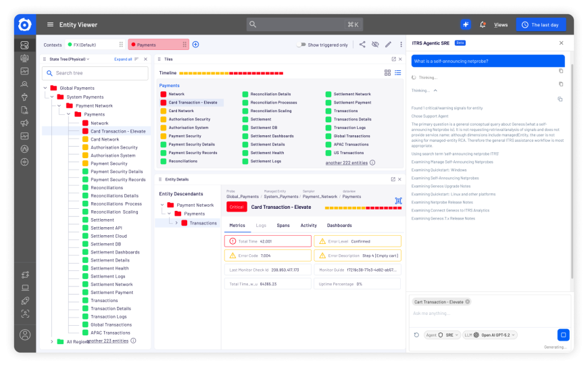Click the blue focus icon beside Card Transaction timeline

pos(398,201)
